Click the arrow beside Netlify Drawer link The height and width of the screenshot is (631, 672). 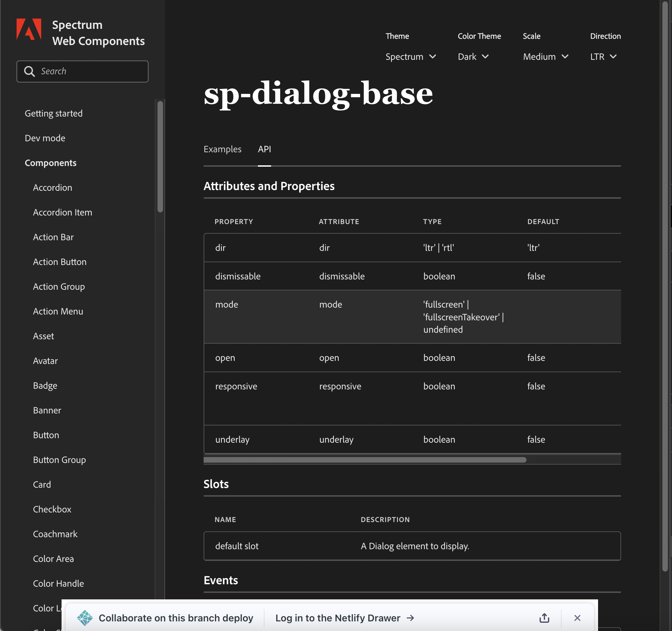coord(411,618)
